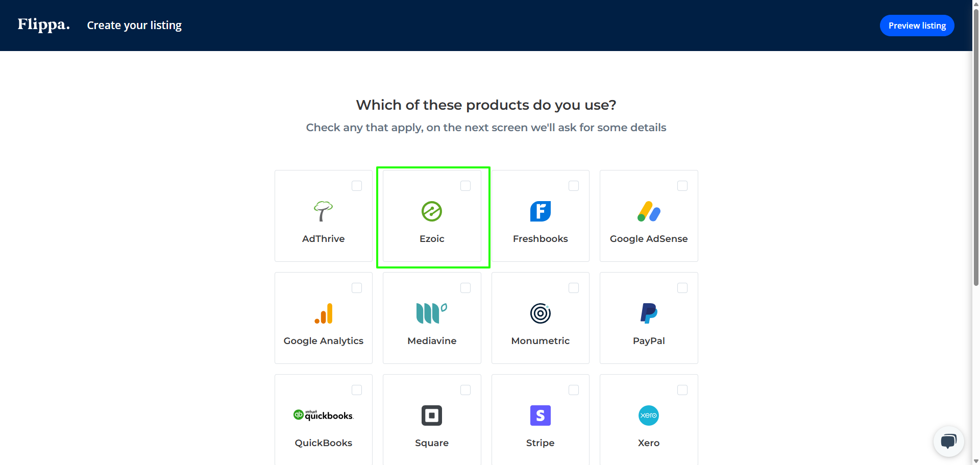Click the Stripe label text
Viewport: 980px width, 465px height.
point(541,443)
